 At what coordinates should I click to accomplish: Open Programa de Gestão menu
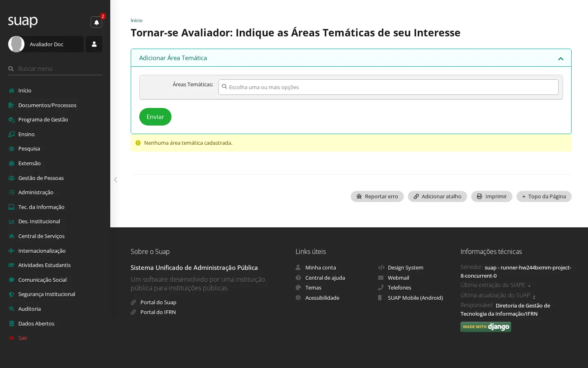coord(43,119)
